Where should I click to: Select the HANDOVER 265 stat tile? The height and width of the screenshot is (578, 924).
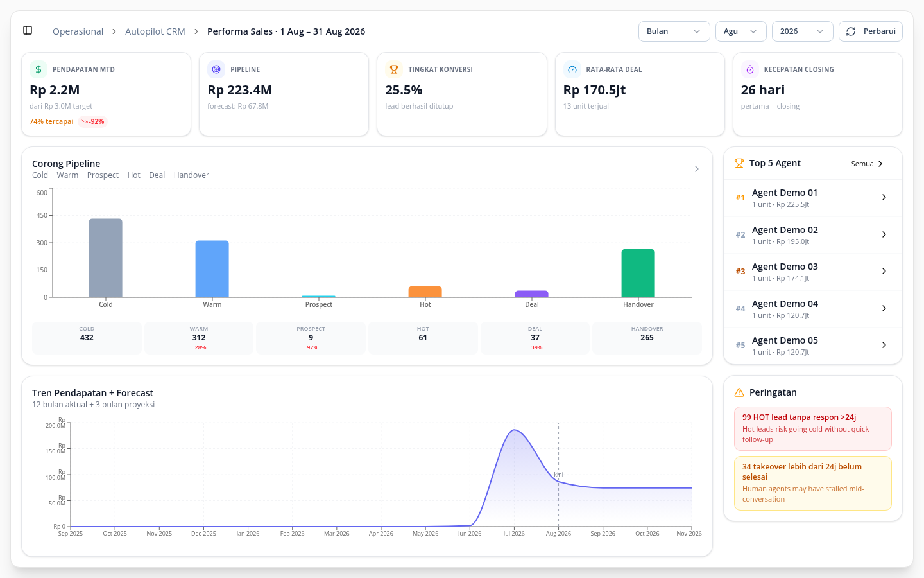pos(647,338)
